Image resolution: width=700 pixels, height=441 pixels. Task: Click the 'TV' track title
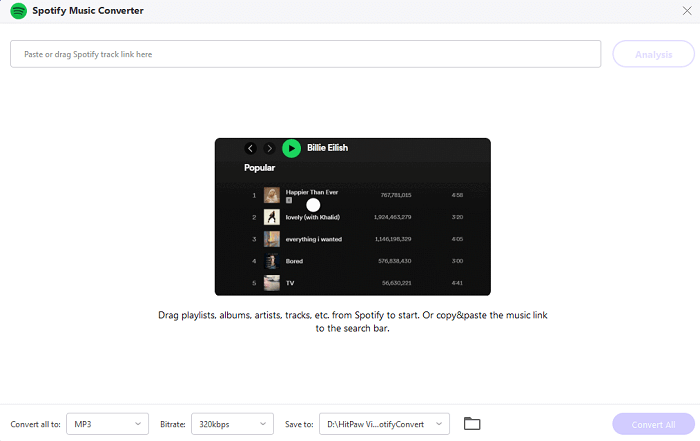(x=290, y=283)
